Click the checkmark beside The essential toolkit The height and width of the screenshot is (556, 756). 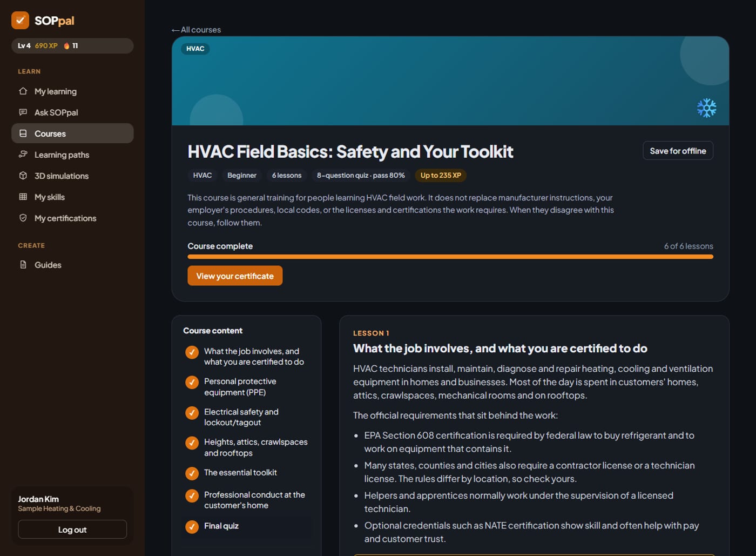(x=192, y=473)
